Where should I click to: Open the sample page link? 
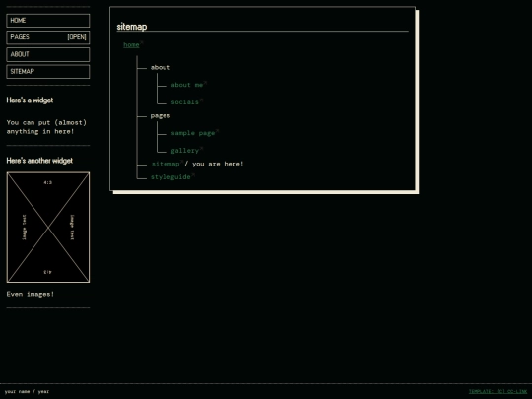[x=193, y=133]
